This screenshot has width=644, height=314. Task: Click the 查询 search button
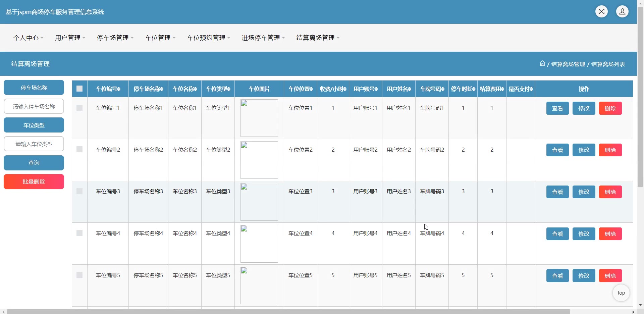click(x=34, y=163)
